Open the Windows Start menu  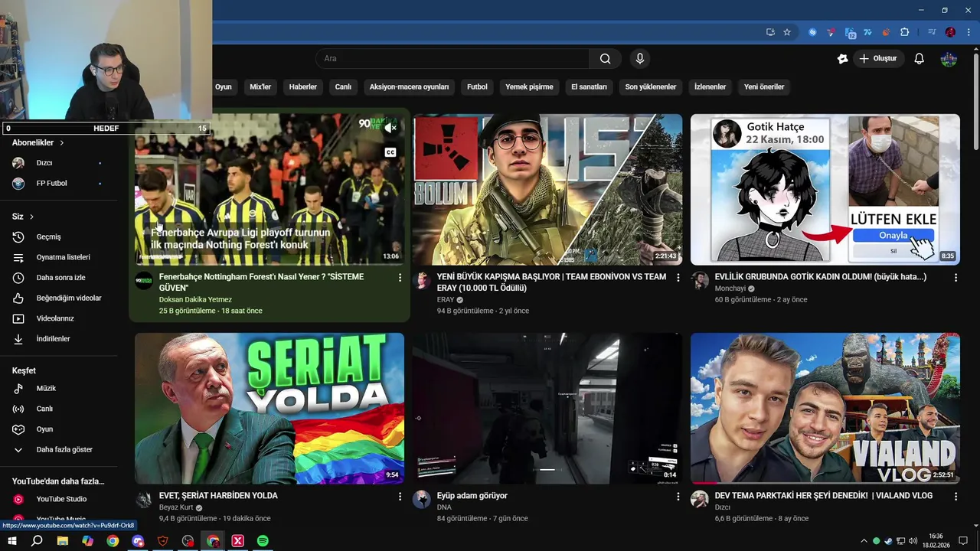[11, 541]
